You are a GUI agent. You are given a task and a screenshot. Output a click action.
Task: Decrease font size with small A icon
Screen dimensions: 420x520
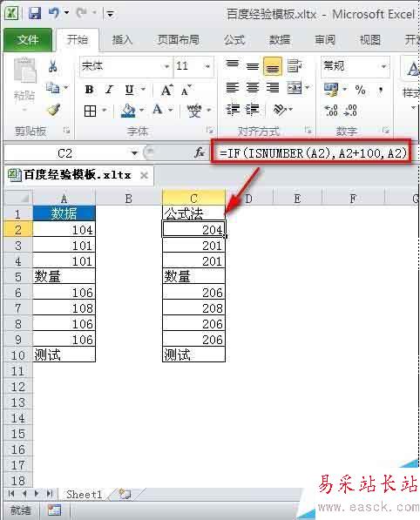click(x=186, y=91)
